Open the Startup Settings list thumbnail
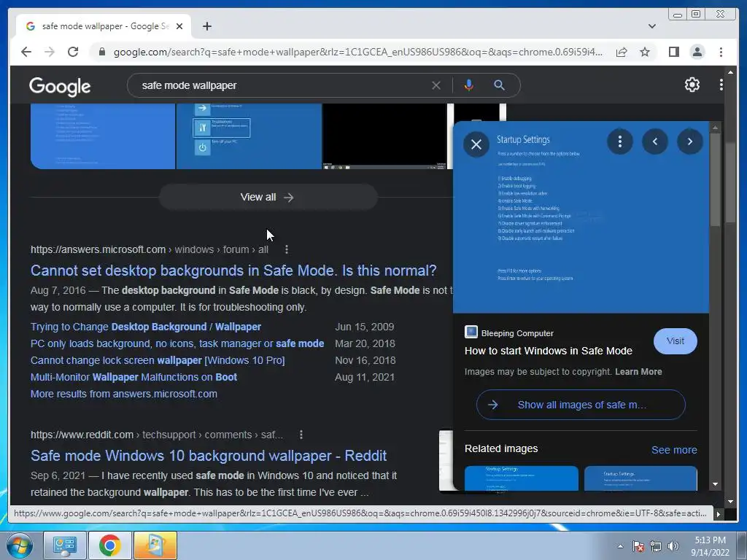The width and height of the screenshot is (747, 560). click(x=103, y=136)
